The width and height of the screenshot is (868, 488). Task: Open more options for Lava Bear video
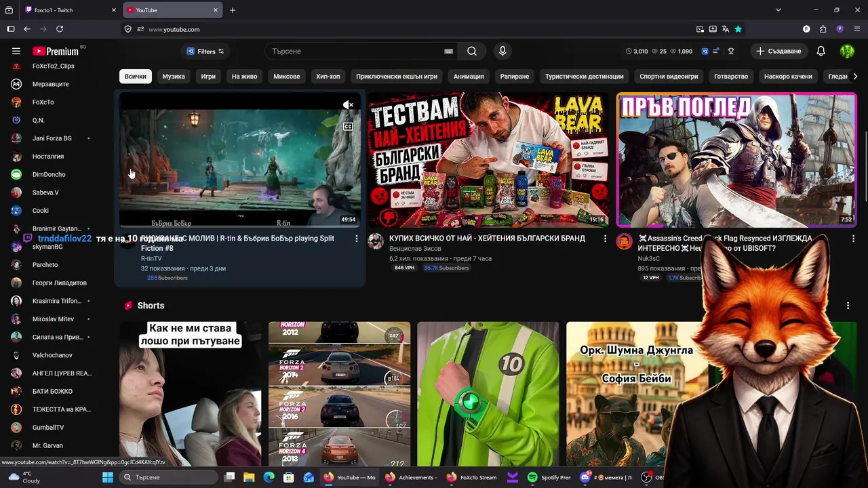(x=606, y=239)
